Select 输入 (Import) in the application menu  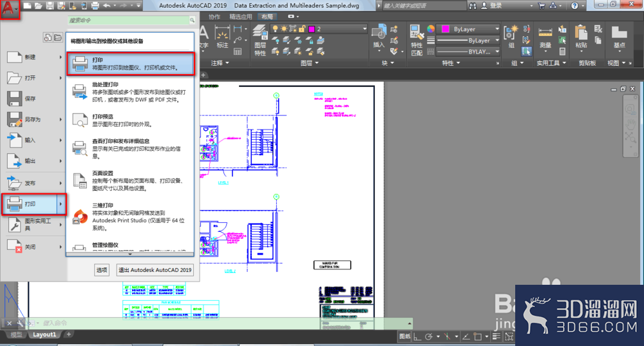pyautogui.click(x=33, y=140)
